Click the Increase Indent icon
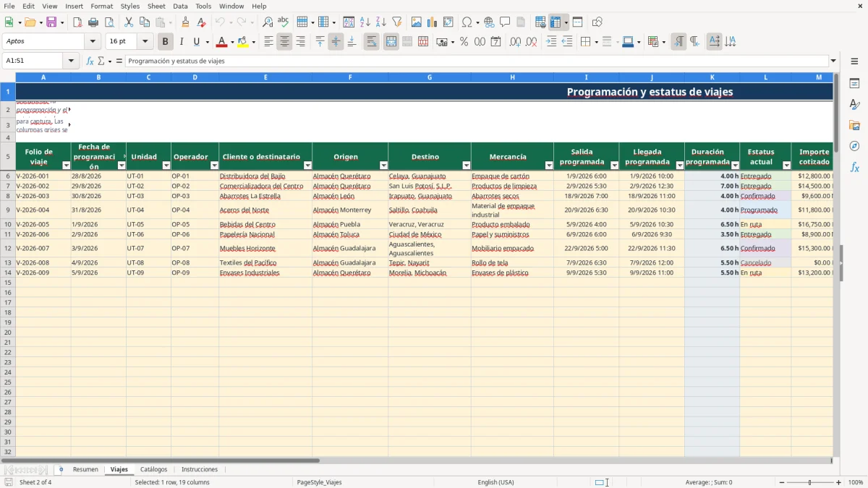This screenshot has height=488, width=868. click(551, 42)
